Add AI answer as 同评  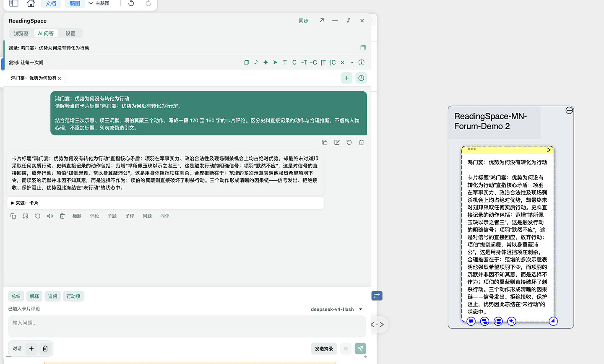point(165,216)
